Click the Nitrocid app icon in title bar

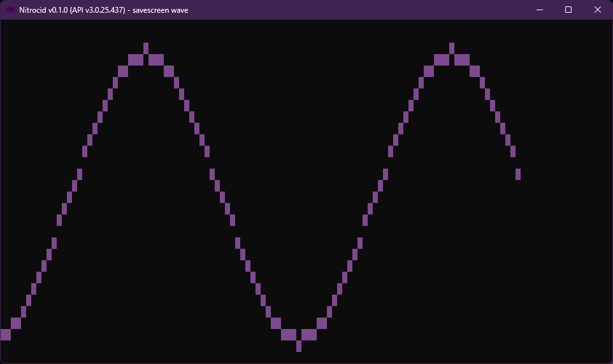click(11, 10)
